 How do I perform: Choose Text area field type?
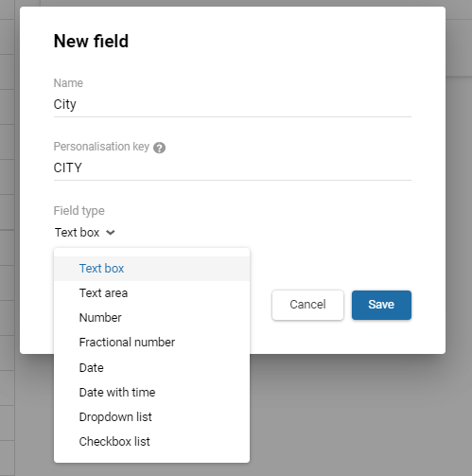151,293
